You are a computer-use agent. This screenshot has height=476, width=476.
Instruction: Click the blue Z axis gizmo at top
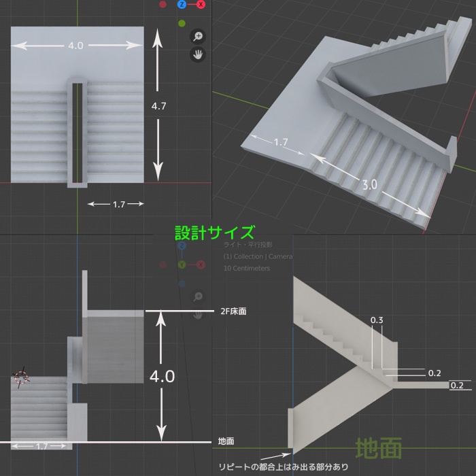[x=182, y=4]
